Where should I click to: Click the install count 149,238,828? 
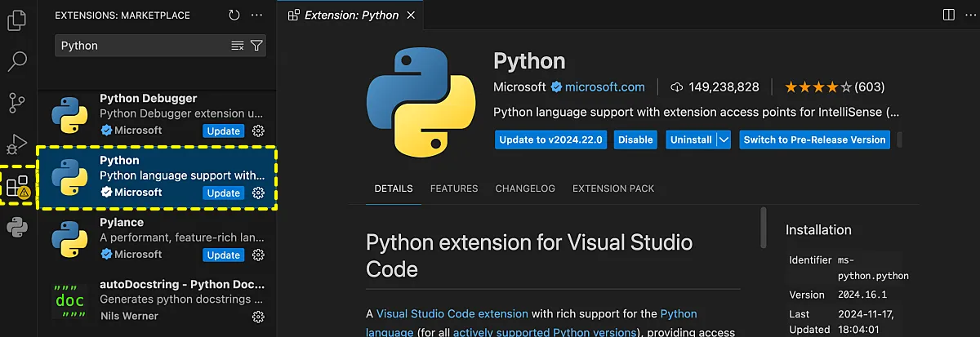[724, 86]
